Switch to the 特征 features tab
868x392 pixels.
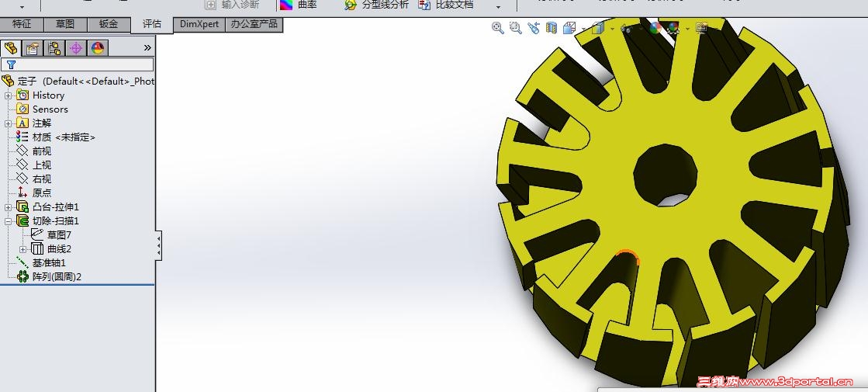coord(22,24)
